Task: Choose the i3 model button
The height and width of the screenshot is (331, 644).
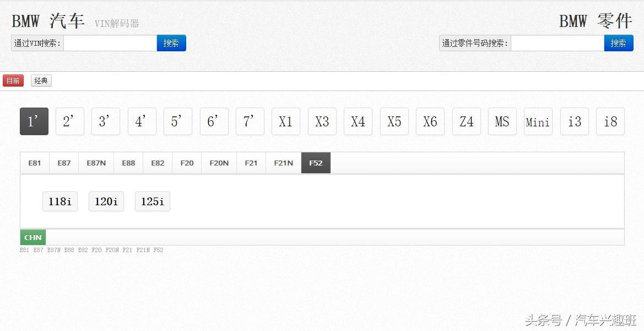Action: click(575, 121)
